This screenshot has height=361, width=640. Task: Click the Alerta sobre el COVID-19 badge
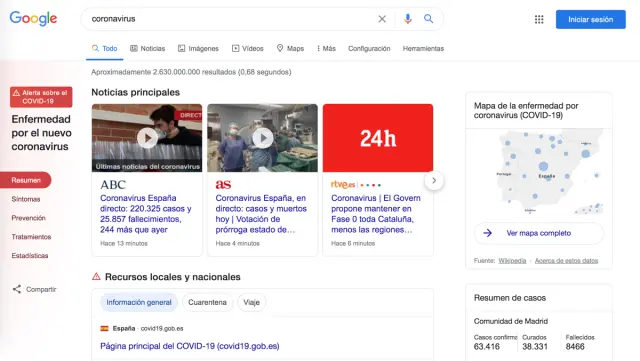coord(41,97)
